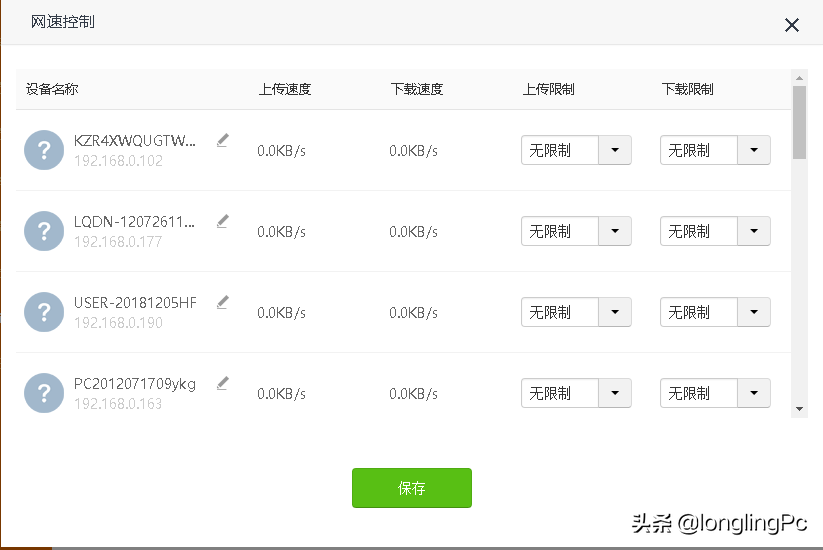Click the scrollbar down arrow
This screenshot has width=823, height=550.
coord(799,409)
